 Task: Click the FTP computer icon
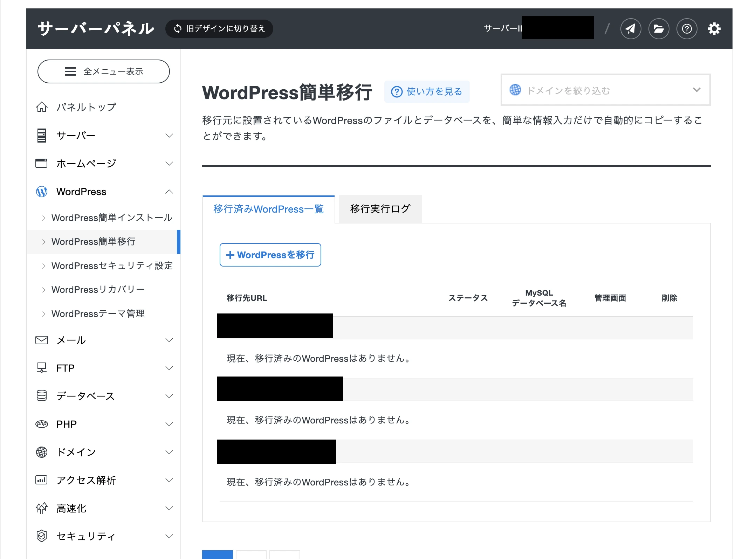coord(42,368)
